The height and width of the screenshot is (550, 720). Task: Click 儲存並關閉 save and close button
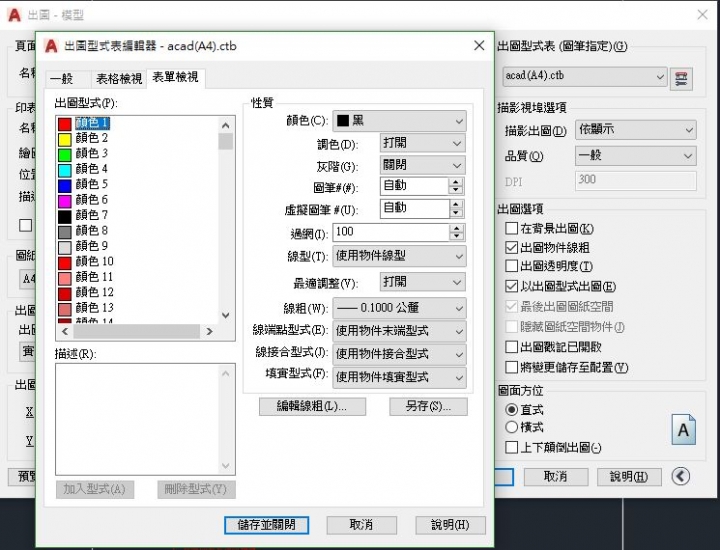pyautogui.click(x=266, y=525)
